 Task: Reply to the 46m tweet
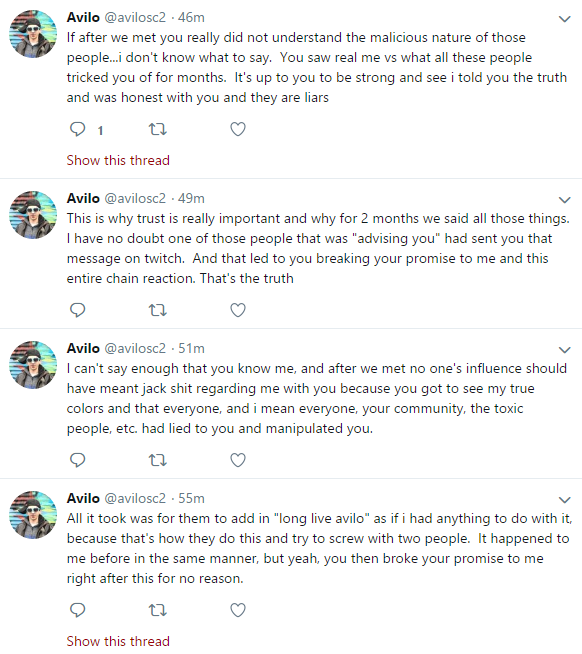click(x=78, y=130)
